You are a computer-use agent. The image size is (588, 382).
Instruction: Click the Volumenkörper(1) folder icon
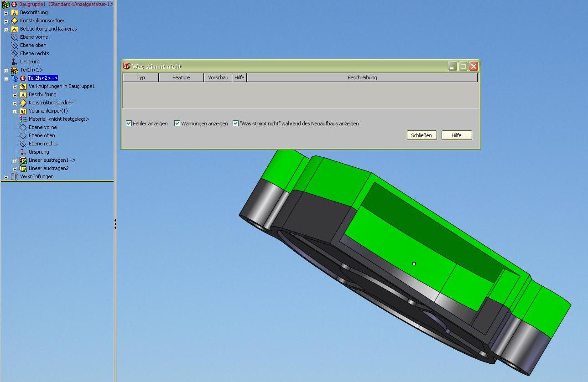click(23, 111)
